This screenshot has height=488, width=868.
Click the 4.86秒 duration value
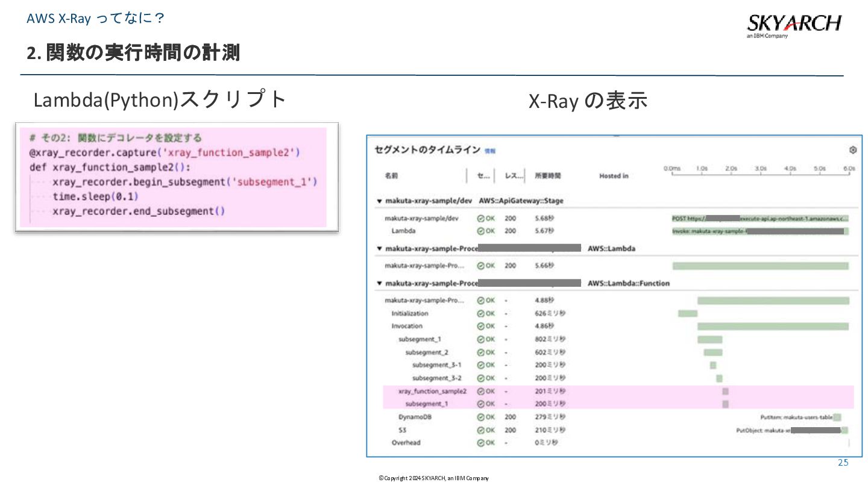(544, 326)
